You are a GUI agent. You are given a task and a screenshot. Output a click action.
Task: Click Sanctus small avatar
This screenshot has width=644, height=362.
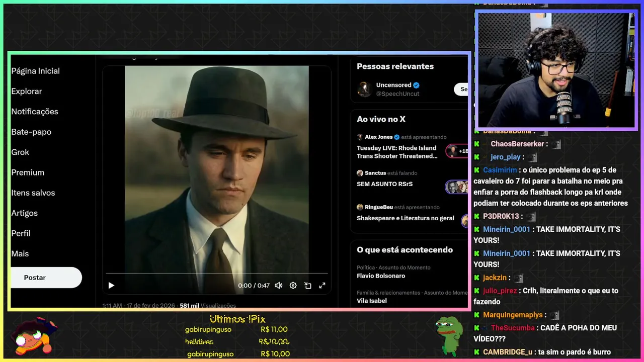[360, 173]
